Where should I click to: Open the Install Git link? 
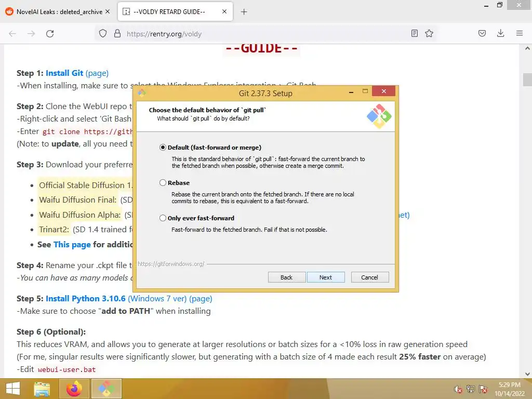click(x=64, y=73)
